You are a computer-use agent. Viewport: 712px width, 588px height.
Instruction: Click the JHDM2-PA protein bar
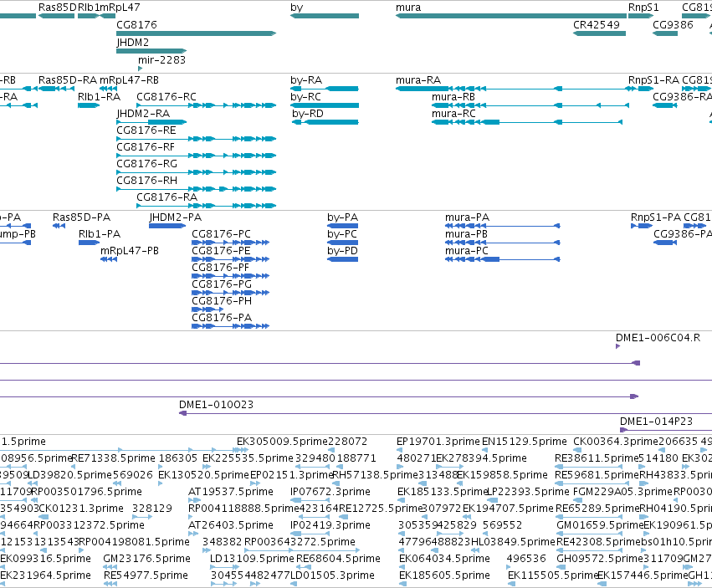coord(167,226)
